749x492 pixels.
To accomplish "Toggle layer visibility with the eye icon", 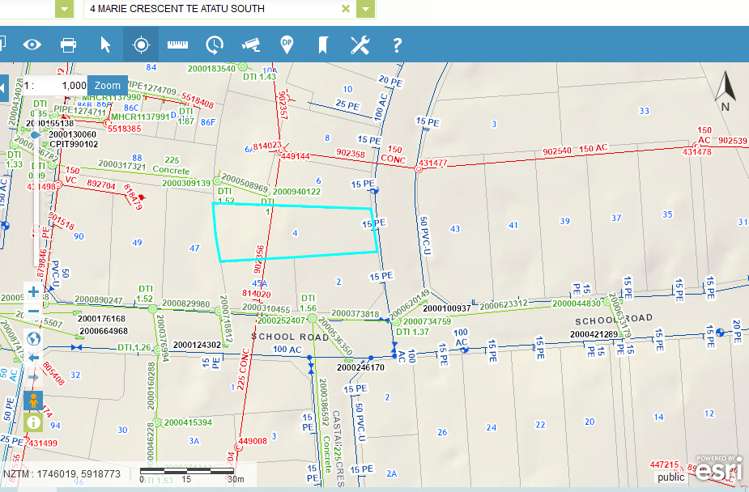I will (32, 45).
